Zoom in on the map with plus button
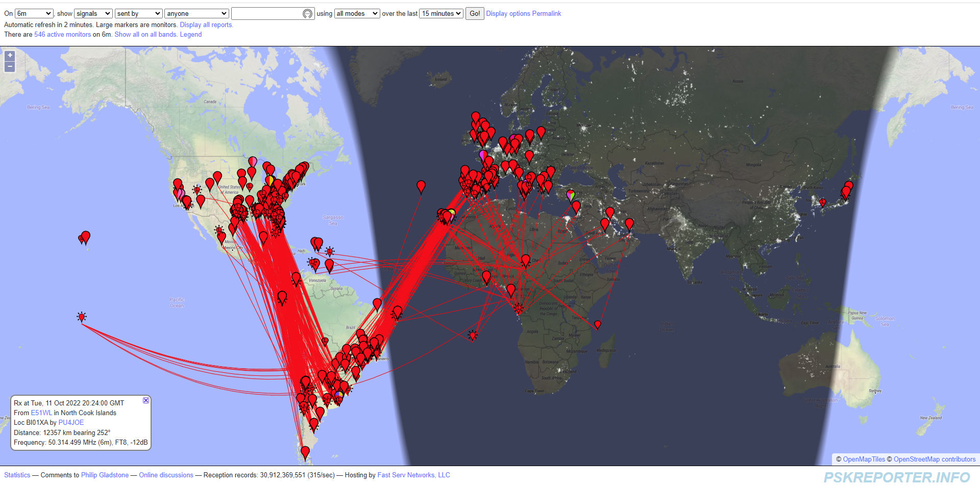980x486 pixels. pos(10,56)
